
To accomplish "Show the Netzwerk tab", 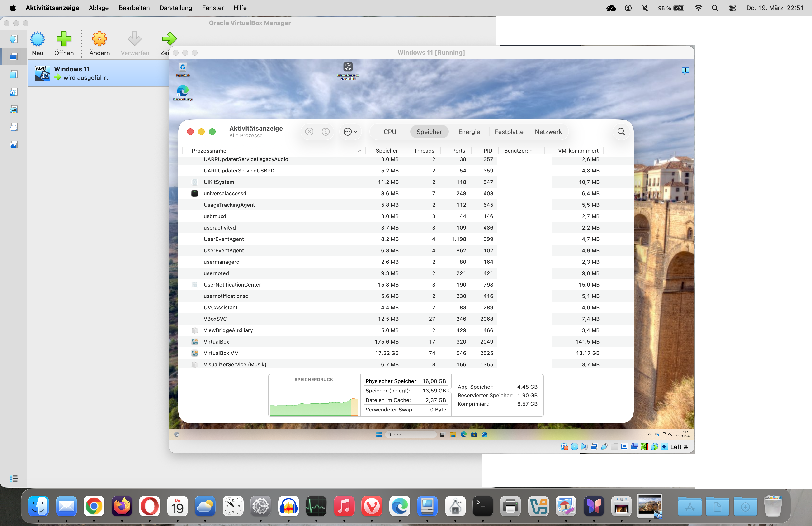I will [x=548, y=132].
